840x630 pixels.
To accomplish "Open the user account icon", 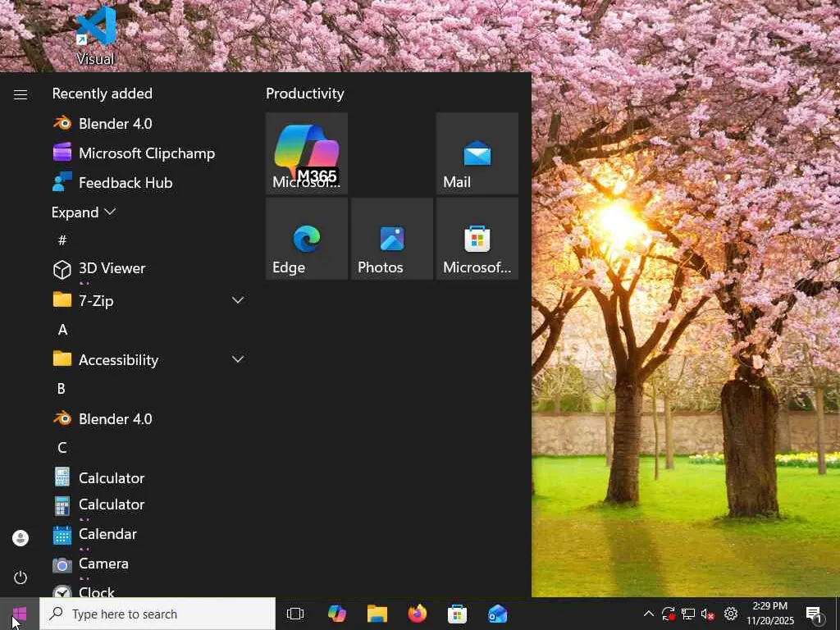I will tap(21, 538).
